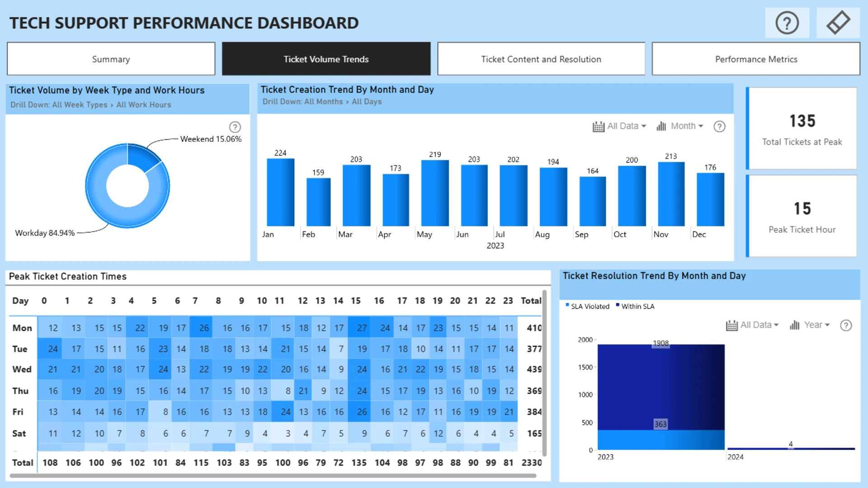868x488 pixels.
Task: Click the help question mark icon in header
Action: tap(787, 23)
